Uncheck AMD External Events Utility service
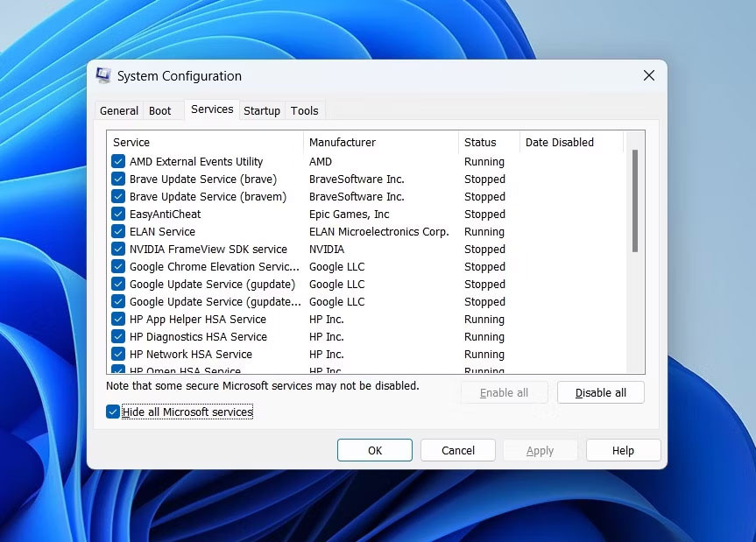 pyautogui.click(x=117, y=161)
